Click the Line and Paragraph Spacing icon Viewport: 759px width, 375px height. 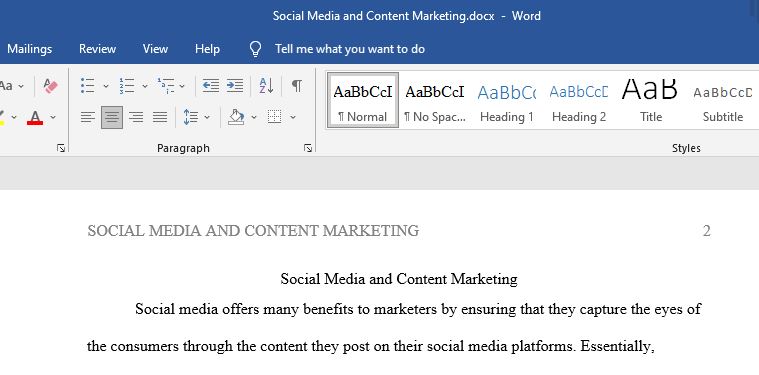pos(191,117)
